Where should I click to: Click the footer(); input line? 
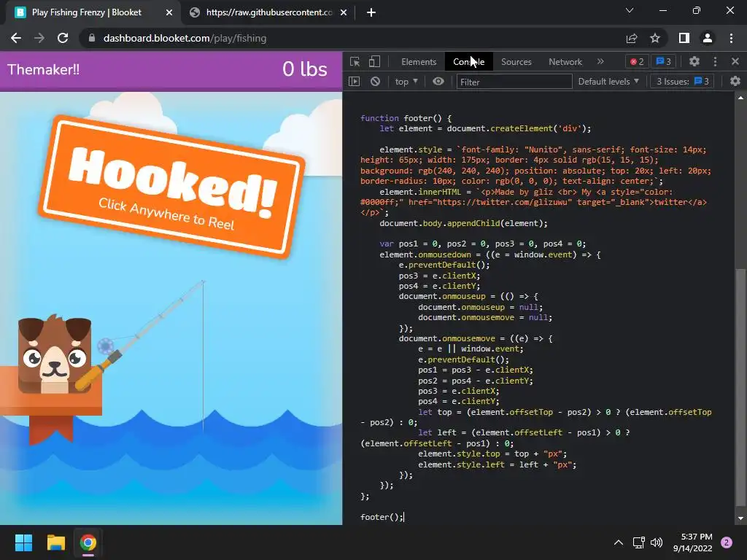382,517
